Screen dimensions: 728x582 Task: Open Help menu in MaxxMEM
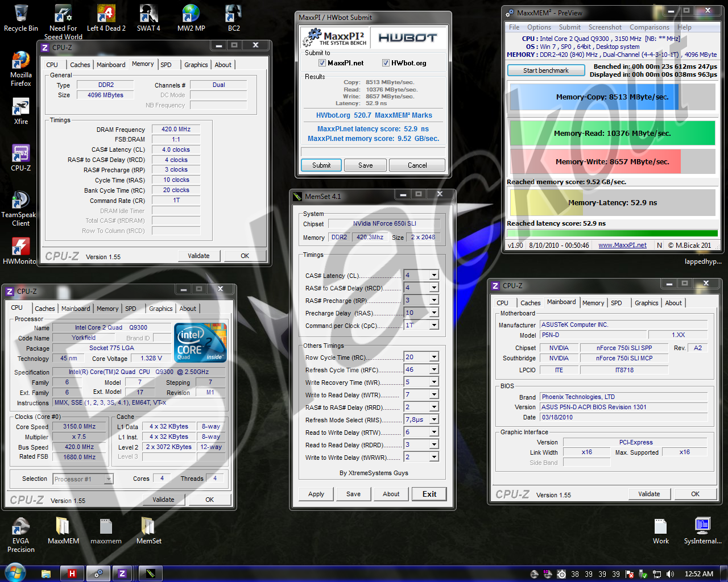coord(684,27)
